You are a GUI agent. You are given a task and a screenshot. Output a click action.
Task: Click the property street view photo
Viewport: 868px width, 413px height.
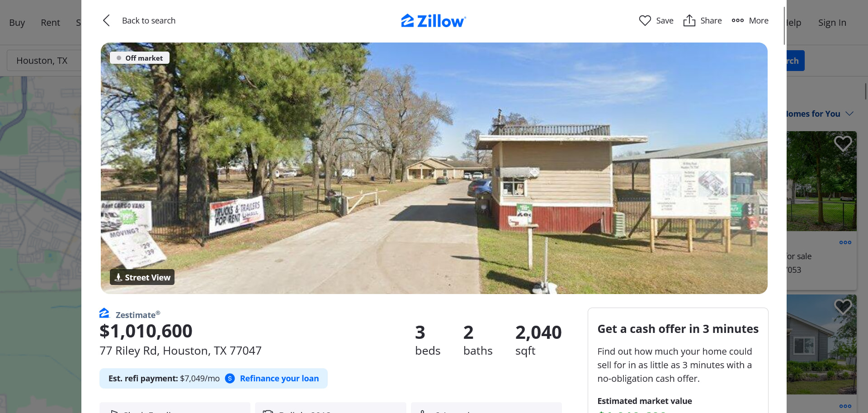tap(434, 168)
